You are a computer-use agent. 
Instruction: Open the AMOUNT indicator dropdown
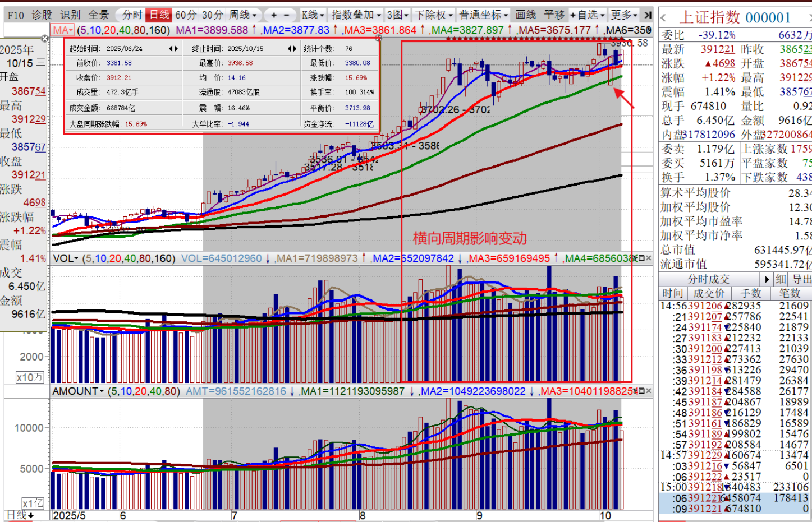point(78,391)
